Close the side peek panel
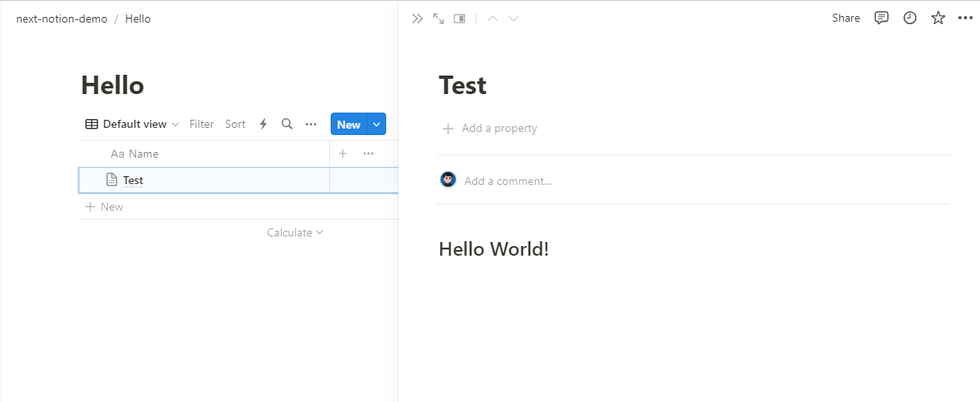This screenshot has width=980, height=402. tap(417, 18)
